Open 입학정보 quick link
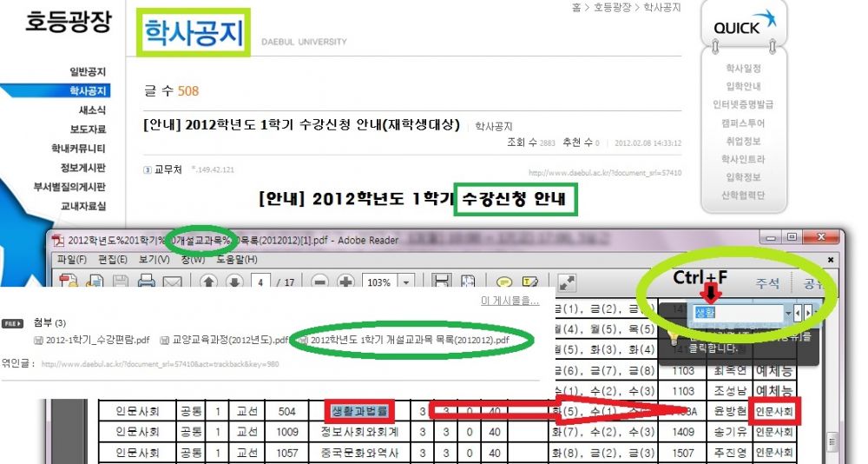 (743, 177)
